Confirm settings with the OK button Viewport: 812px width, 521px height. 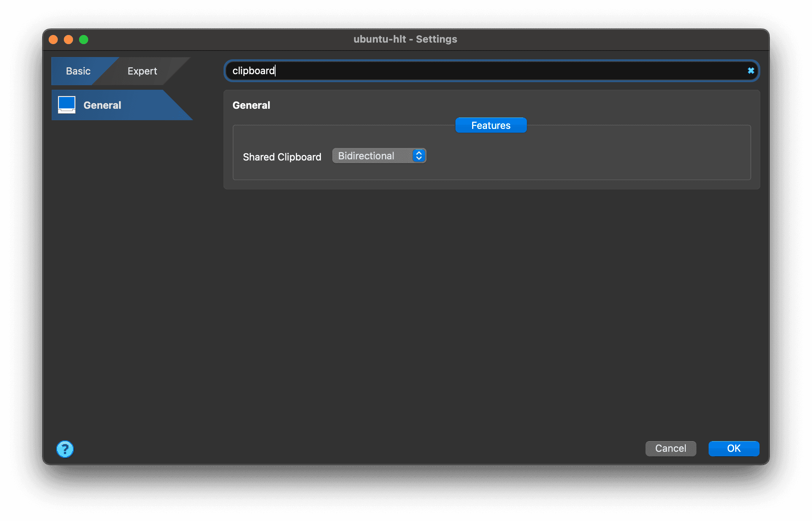(x=734, y=448)
